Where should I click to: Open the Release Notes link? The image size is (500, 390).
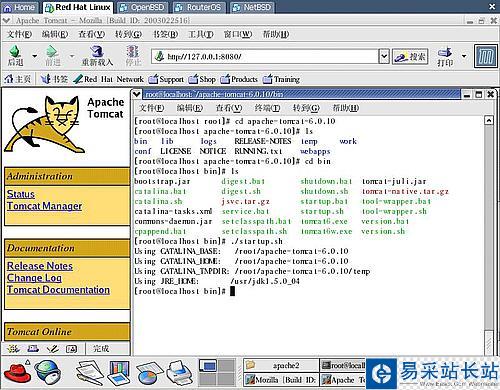tap(40, 266)
